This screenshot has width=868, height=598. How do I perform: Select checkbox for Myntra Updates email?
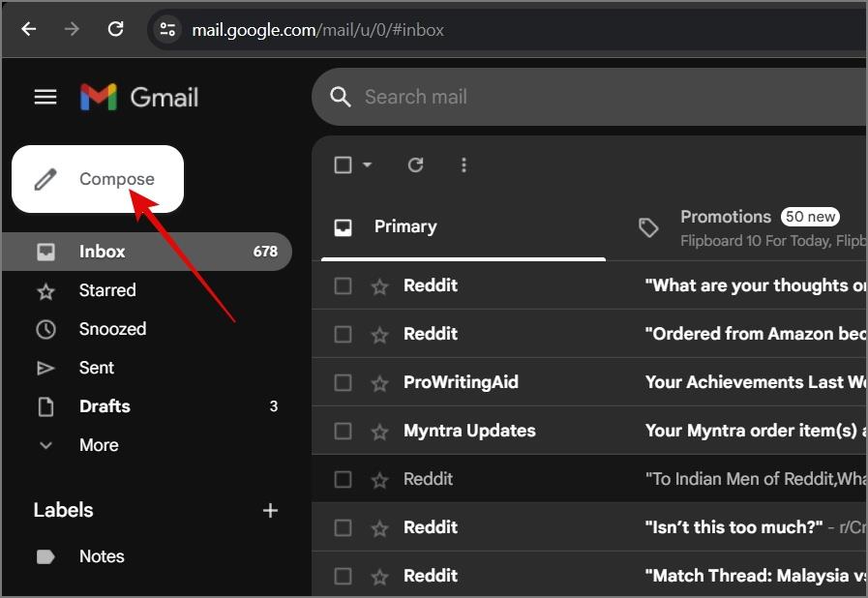tap(343, 431)
